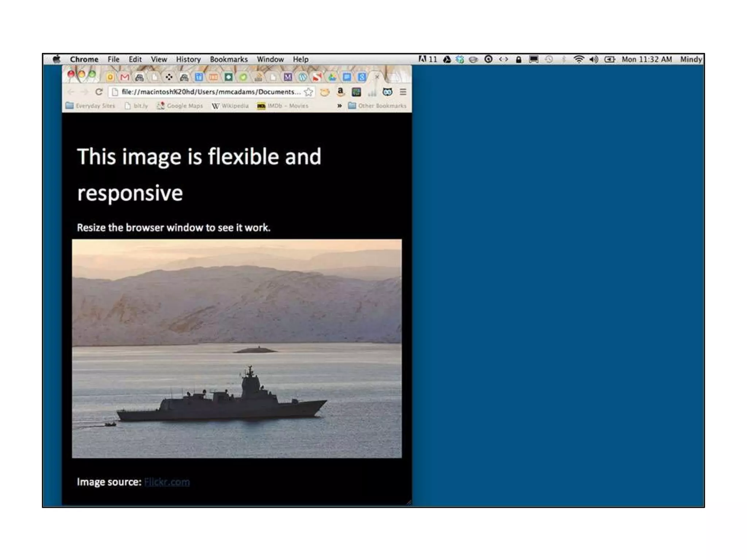Expand hidden bookmarks with the double chevron
This screenshot has height=560, width=747.
click(339, 106)
